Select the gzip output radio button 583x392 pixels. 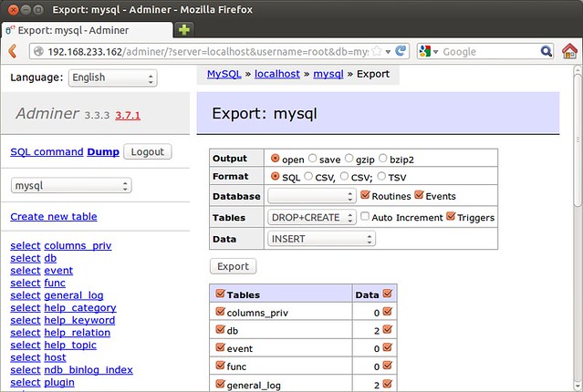point(349,159)
